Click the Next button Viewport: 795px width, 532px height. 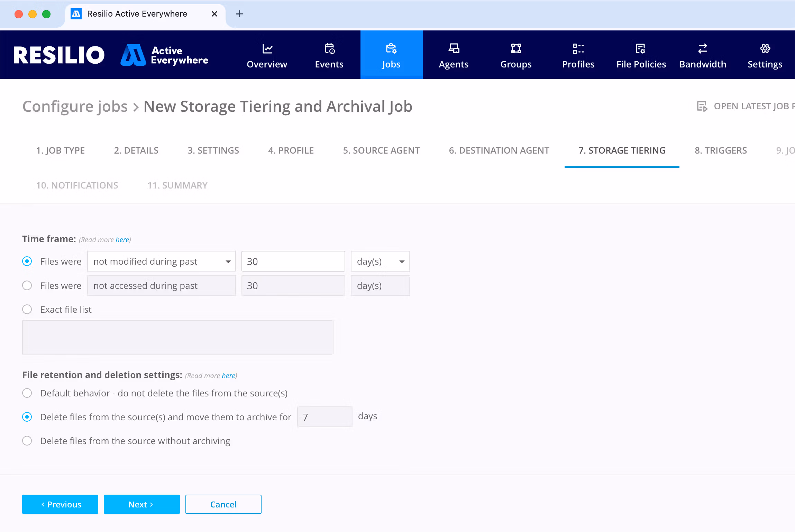pyautogui.click(x=141, y=504)
